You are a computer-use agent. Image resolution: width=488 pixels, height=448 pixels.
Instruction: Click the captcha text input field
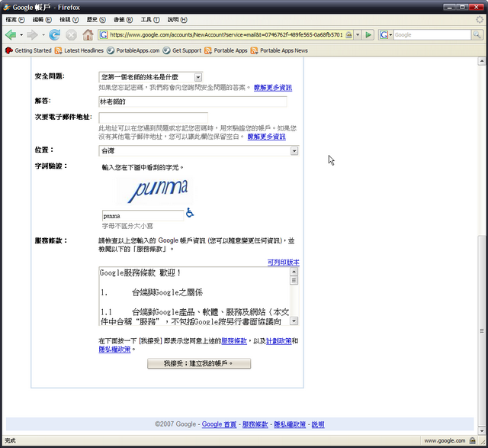tap(143, 215)
